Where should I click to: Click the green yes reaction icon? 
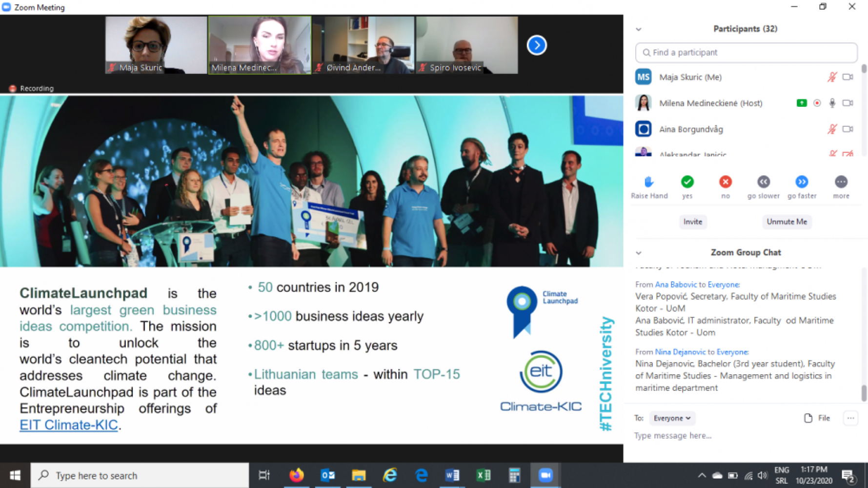[x=687, y=182]
